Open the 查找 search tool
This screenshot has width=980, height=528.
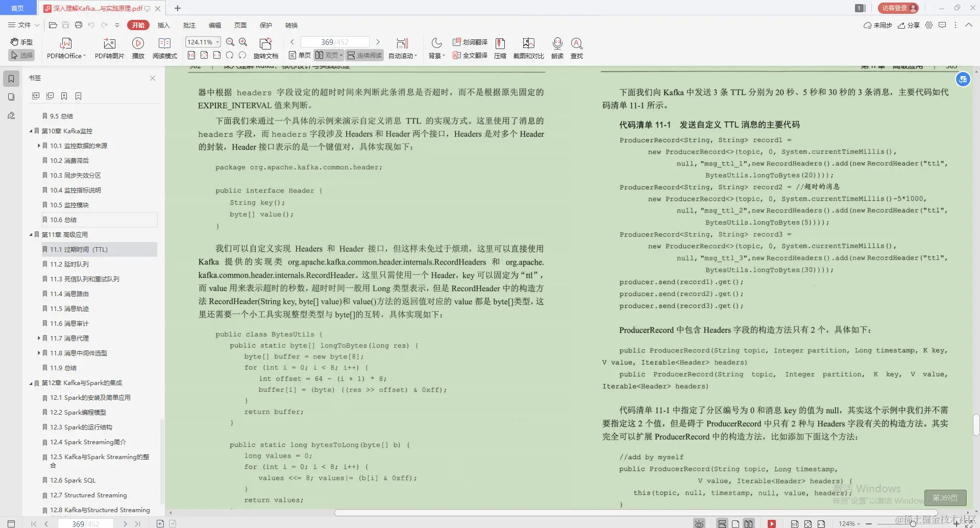(577, 49)
